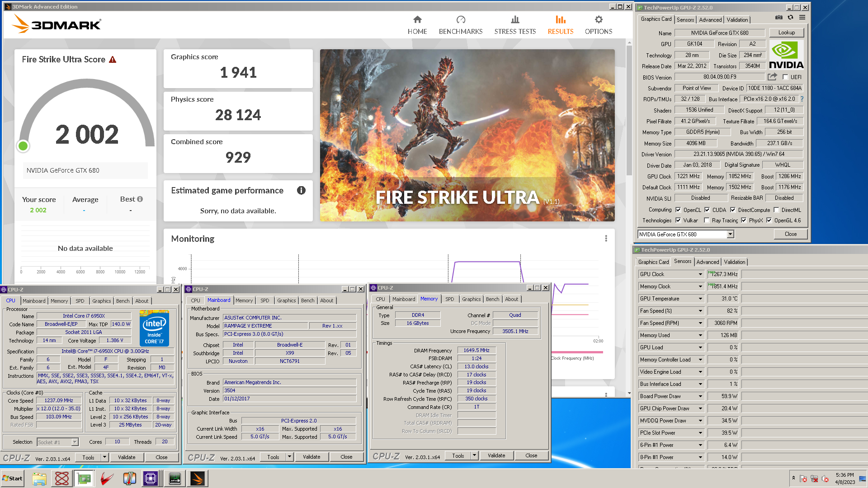This screenshot has width=868, height=488.
Task: Switch to Validation tab in top GPU-Z window
Action: pyautogui.click(x=737, y=20)
